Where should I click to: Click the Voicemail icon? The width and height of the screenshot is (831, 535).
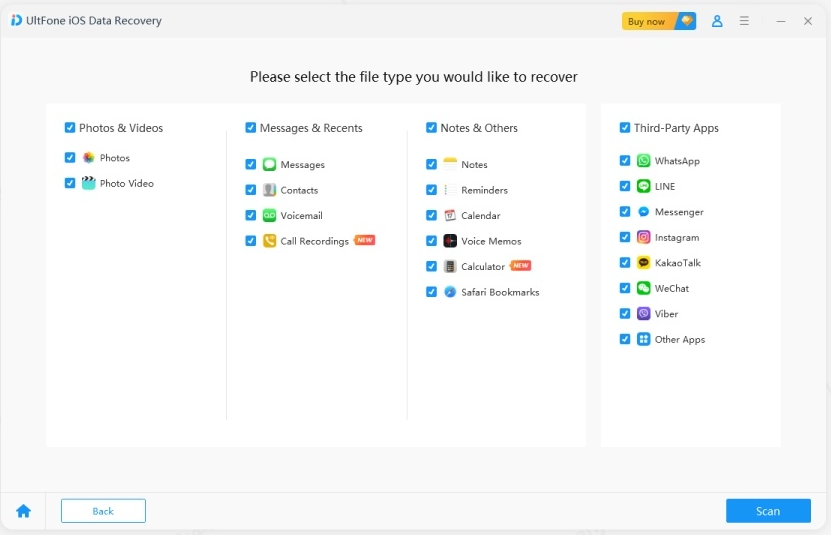click(269, 215)
